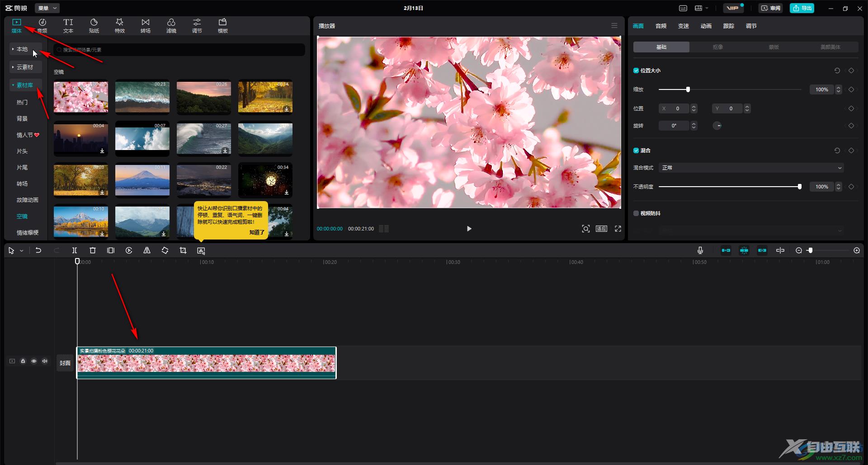Click the VIP button

[733, 8]
